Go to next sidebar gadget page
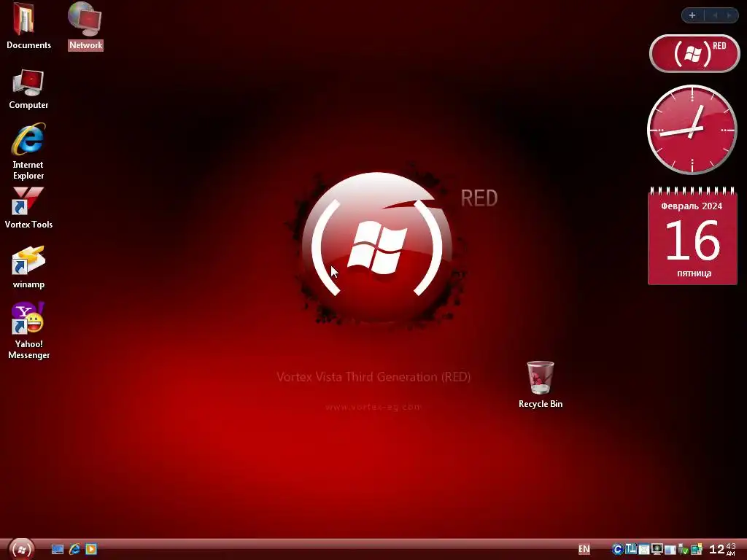The image size is (747, 560). point(729,15)
